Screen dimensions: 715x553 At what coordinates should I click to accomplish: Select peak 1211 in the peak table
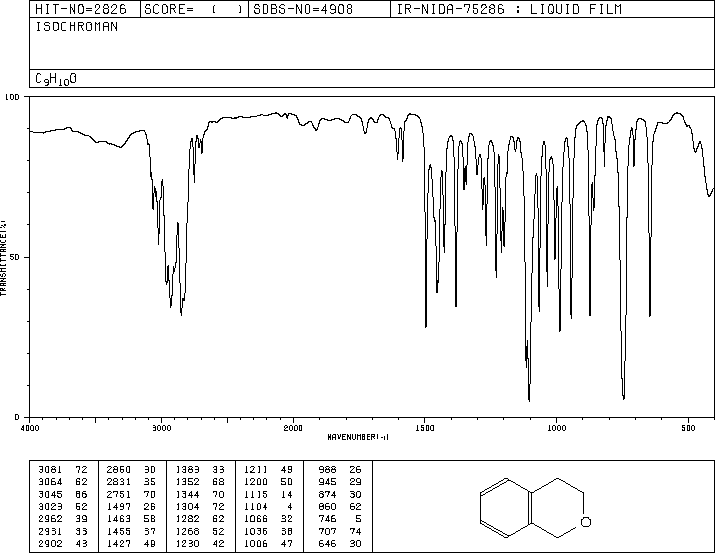(256, 470)
